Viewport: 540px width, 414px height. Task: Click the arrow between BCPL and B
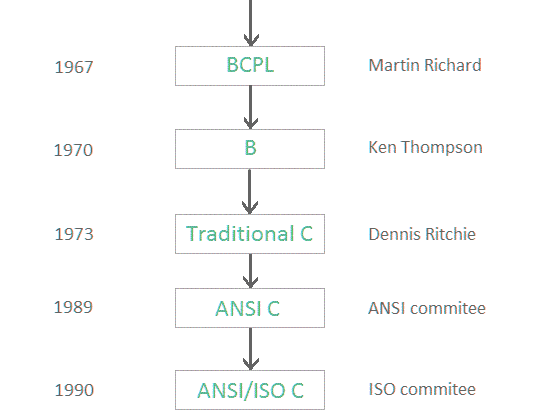pos(251,107)
